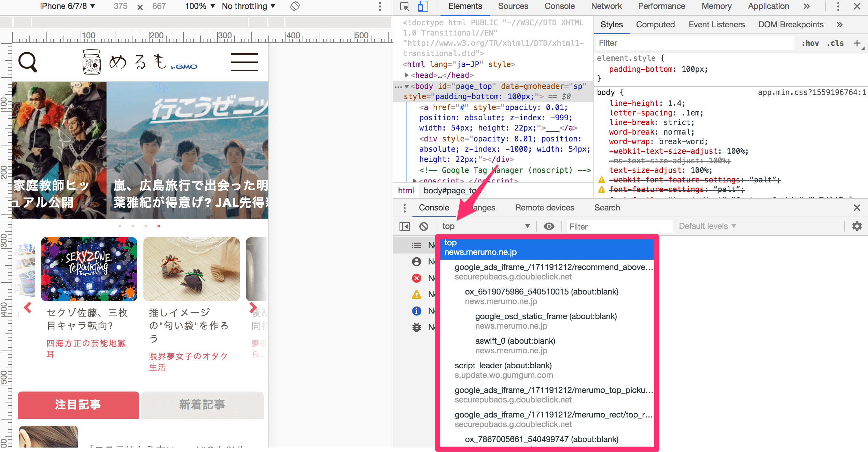Switch to the Network panel
The width and height of the screenshot is (868, 452).
[606, 6]
